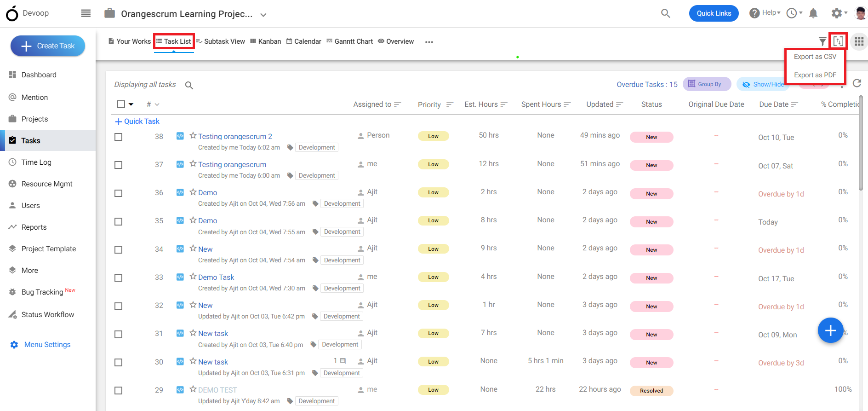Screen dimensions: 868x411
Task: Star the Demo Task row
Action: [x=193, y=277]
